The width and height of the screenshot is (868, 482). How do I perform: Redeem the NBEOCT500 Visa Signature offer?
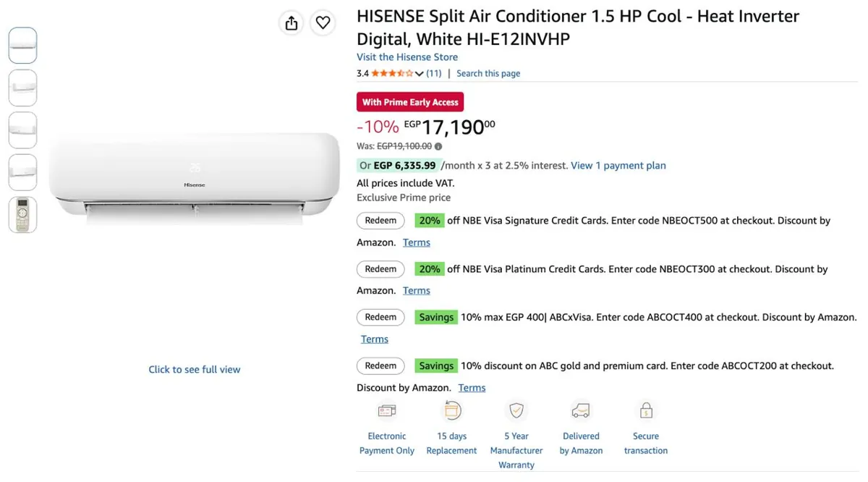380,221
